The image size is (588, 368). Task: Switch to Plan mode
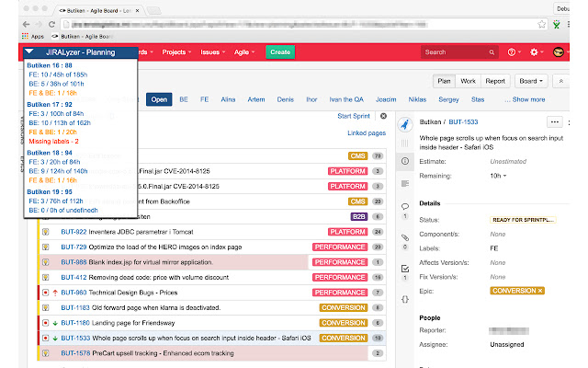444,81
